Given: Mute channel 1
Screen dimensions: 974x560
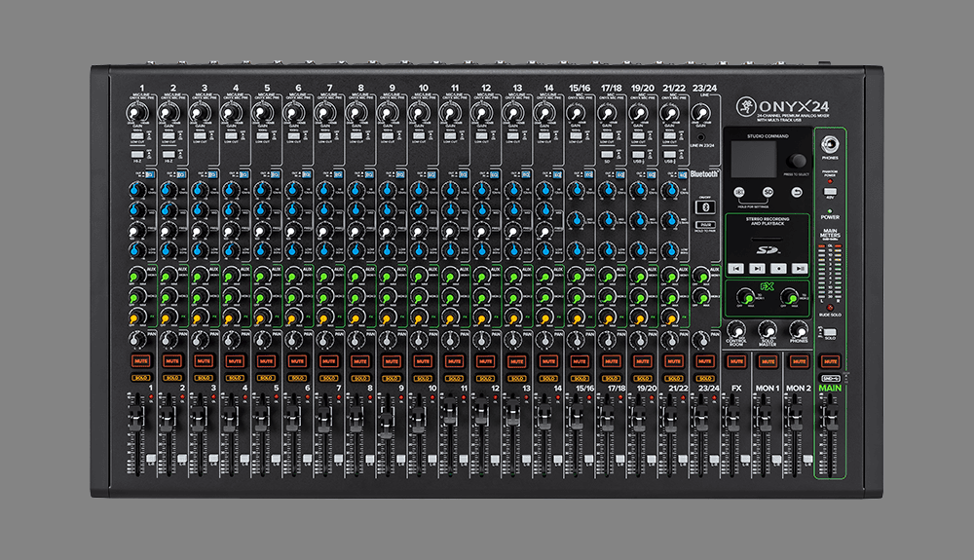Looking at the screenshot, I should point(141,360).
